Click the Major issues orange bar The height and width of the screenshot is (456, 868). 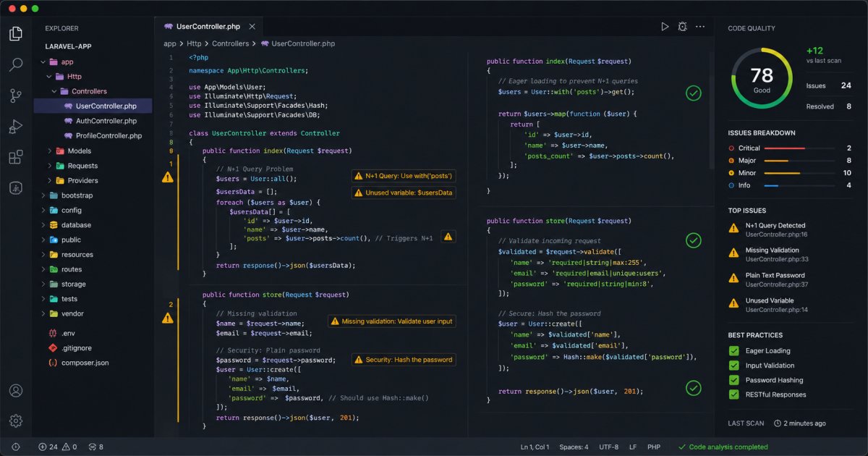click(x=776, y=161)
